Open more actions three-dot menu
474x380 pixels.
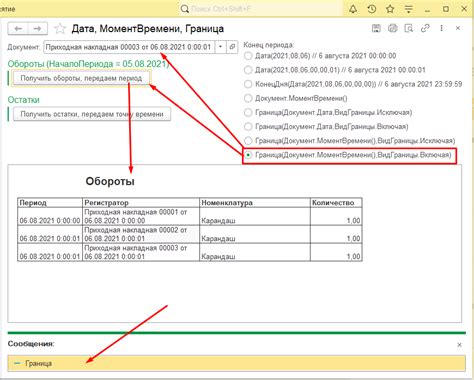point(441,28)
